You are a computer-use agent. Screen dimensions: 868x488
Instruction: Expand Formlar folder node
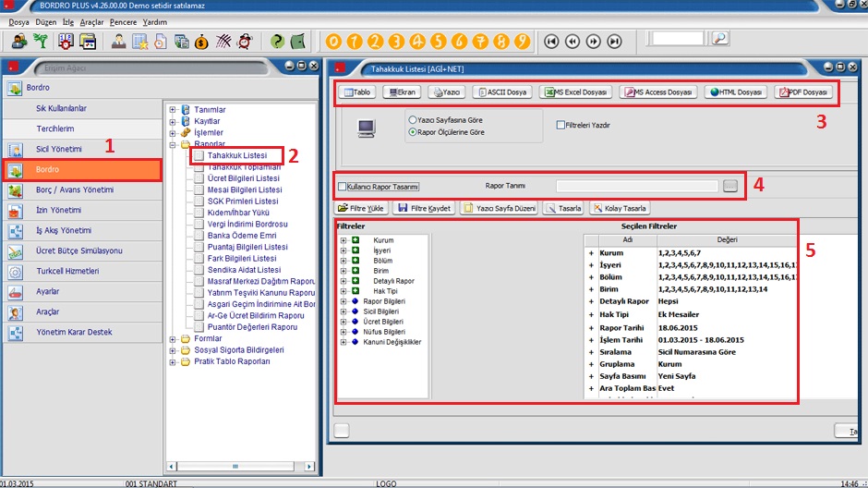(x=173, y=339)
